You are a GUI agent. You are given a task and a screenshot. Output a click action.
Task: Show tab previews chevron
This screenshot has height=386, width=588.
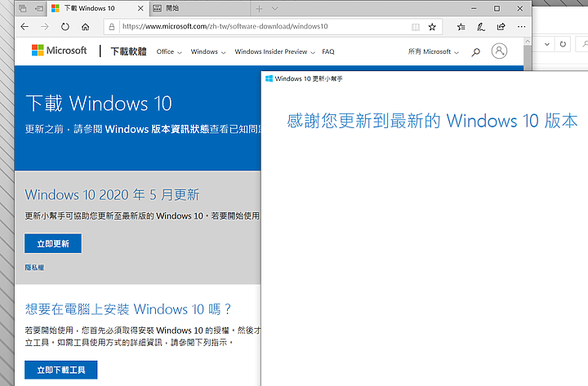click(275, 8)
